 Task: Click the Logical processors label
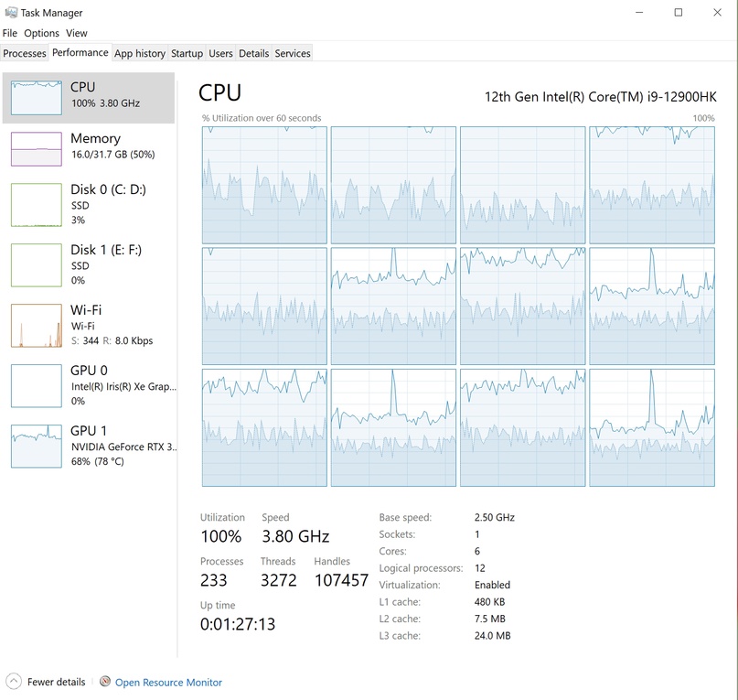421,568
